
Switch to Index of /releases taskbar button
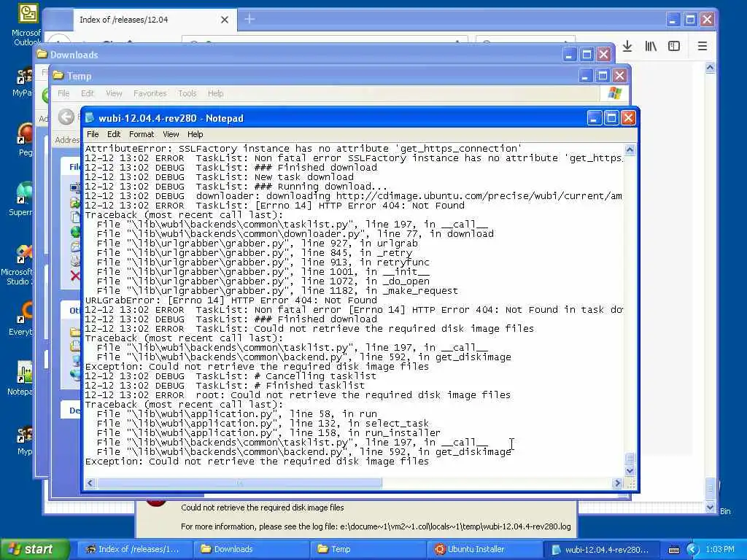pos(133,549)
